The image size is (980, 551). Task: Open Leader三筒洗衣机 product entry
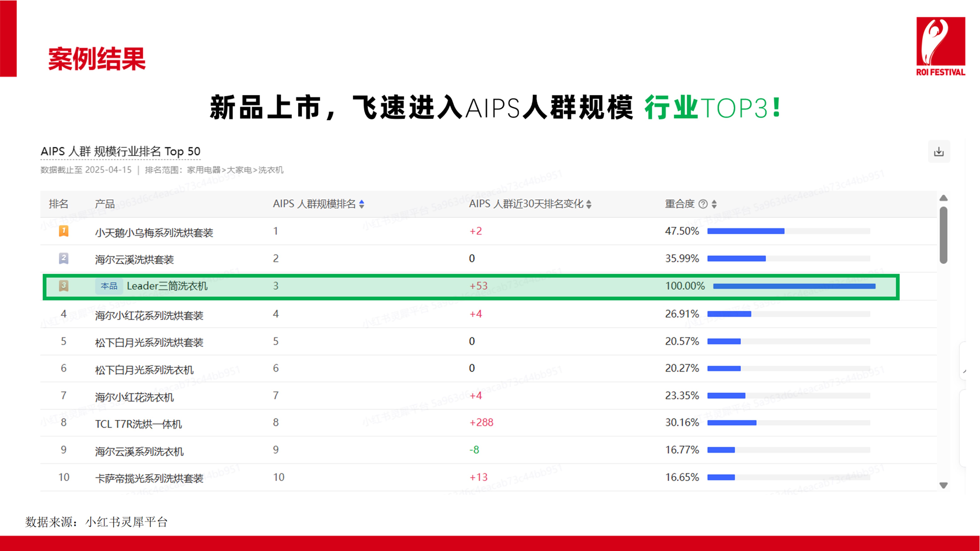[167, 286]
